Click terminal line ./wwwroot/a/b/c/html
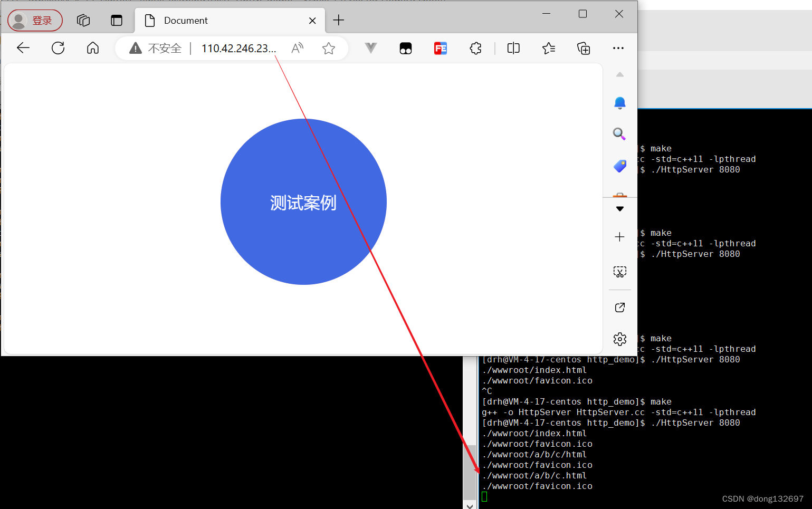812x509 pixels. [534, 455]
